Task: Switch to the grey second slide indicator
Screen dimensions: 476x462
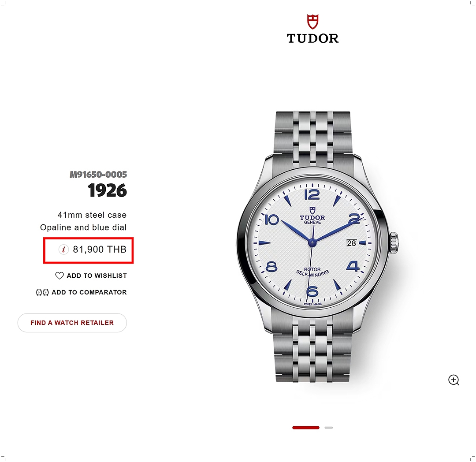Action: click(x=329, y=428)
